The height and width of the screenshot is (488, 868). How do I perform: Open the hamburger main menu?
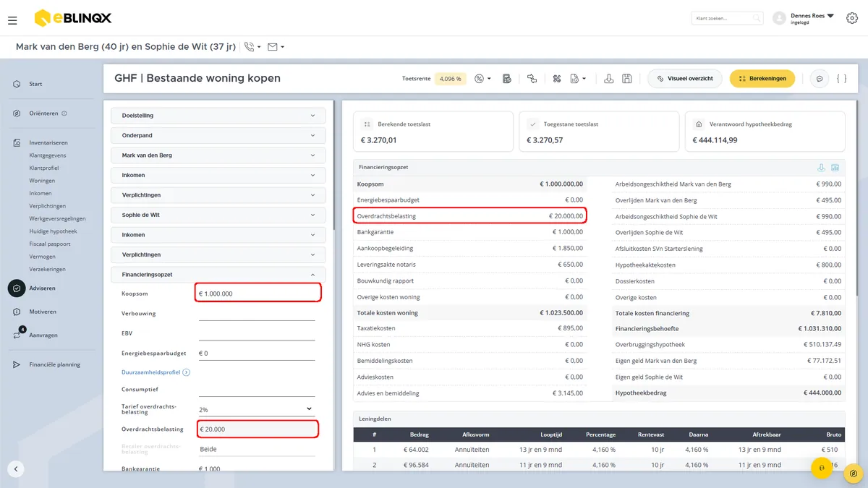(x=12, y=20)
